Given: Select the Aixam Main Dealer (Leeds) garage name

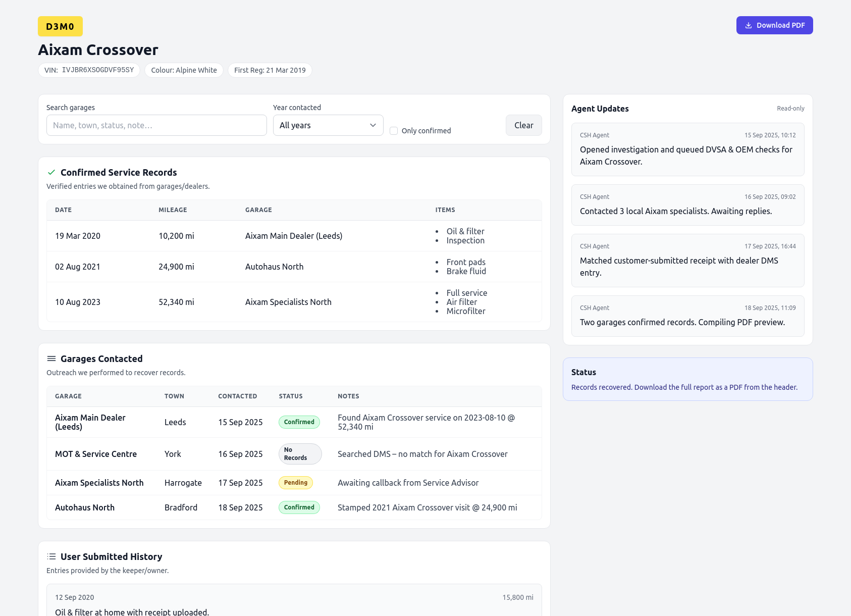Looking at the screenshot, I should pos(90,422).
